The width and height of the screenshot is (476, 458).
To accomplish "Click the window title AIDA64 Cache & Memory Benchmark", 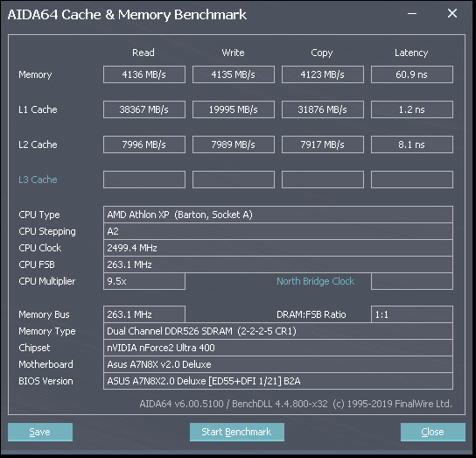I will [x=127, y=15].
